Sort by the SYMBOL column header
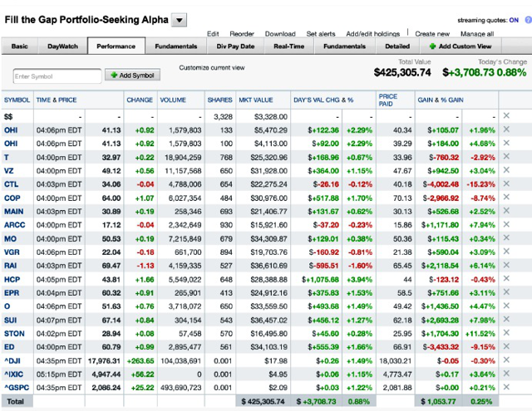 click(x=17, y=100)
